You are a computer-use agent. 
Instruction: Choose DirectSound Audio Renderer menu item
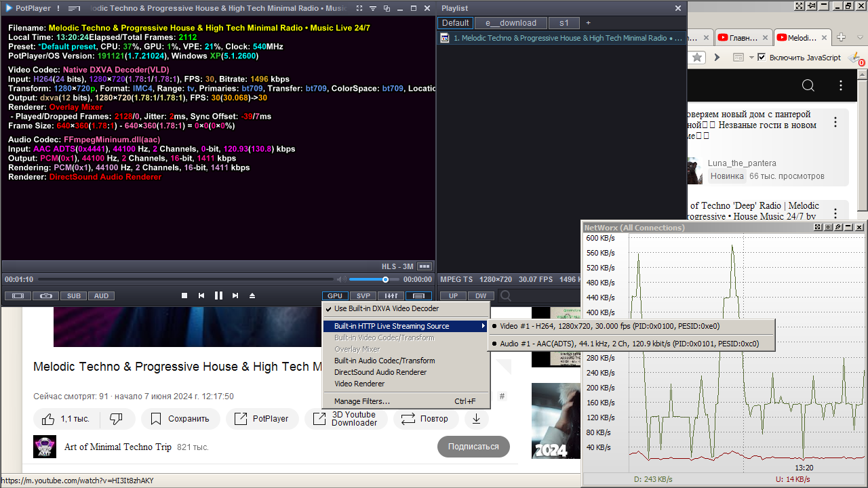(406, 372)
